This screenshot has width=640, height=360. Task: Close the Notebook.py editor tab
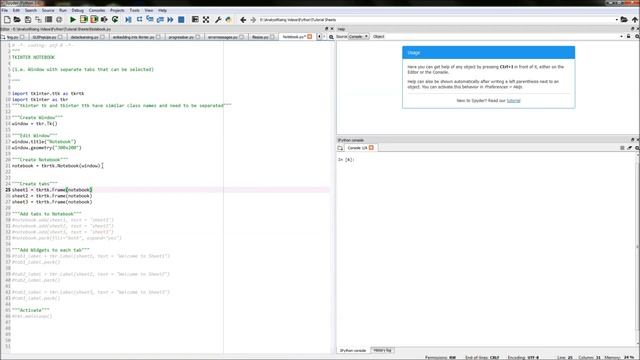click(x=309, y=37)
